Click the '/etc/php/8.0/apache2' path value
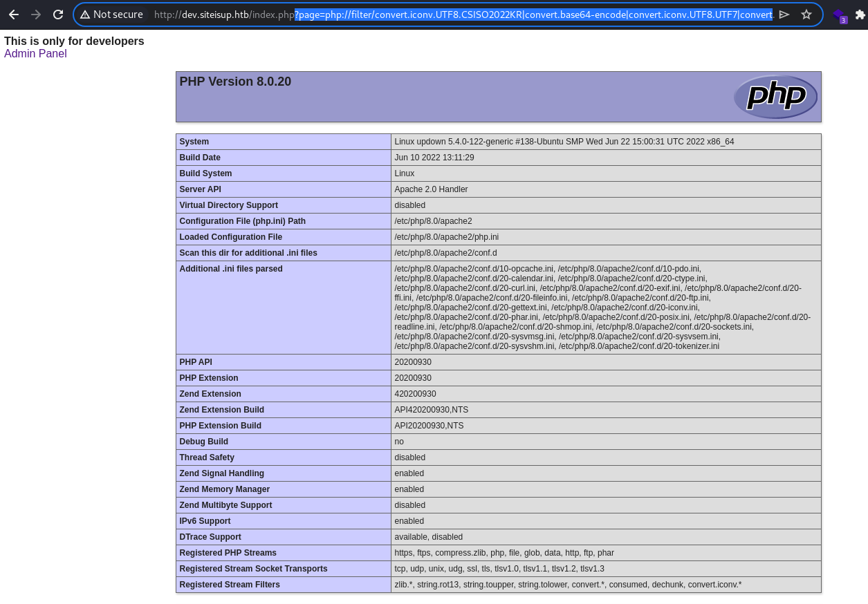868x604 pixels. (x=433, y=221)
